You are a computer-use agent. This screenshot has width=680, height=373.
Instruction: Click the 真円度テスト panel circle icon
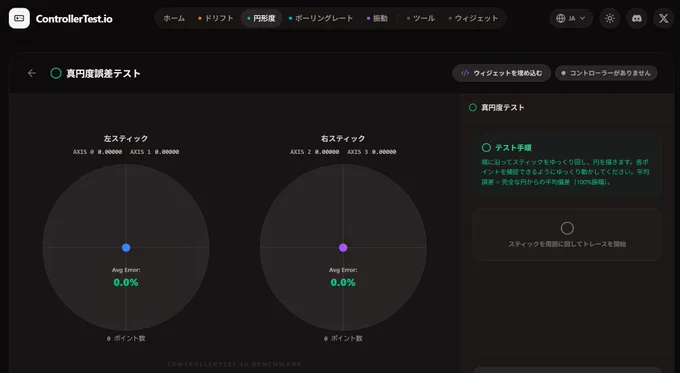pyautogui.click(x=473, y=108)
